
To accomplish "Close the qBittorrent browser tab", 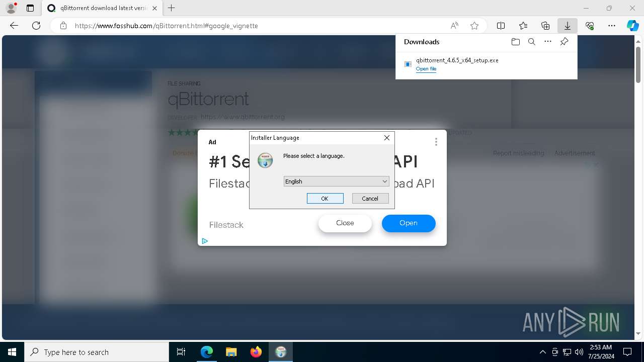I will click(x=154, y=8).
